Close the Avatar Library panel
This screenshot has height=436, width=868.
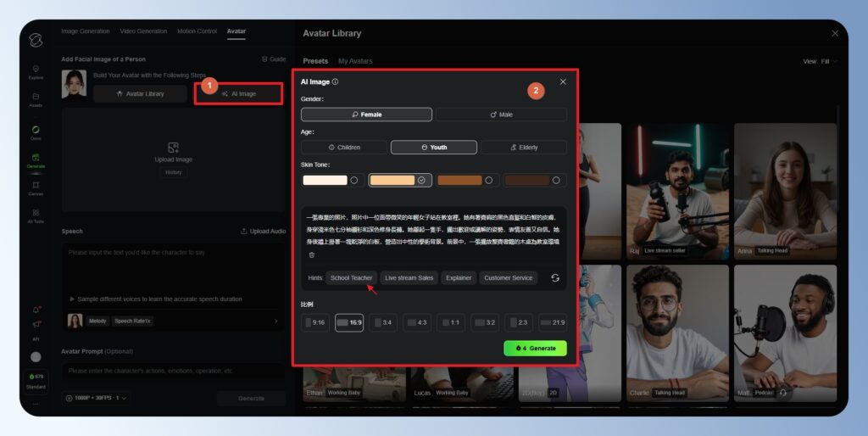pos(835,34)
